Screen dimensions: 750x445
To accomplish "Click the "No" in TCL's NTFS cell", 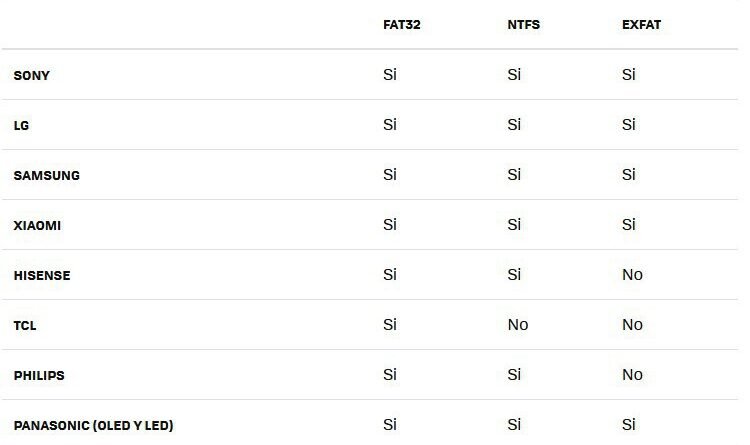I will point(517,325).
